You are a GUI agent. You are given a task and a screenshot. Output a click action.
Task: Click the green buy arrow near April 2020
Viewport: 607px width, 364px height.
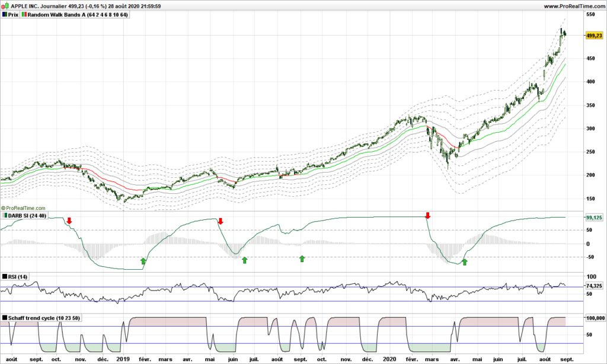[x=465, y=262]
